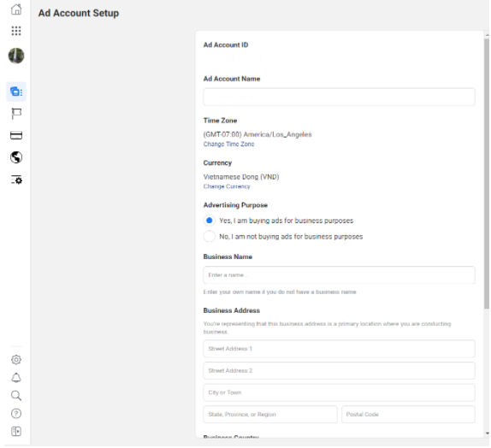Click the Business Address label

pyautogui.click(x=232, y=310)
